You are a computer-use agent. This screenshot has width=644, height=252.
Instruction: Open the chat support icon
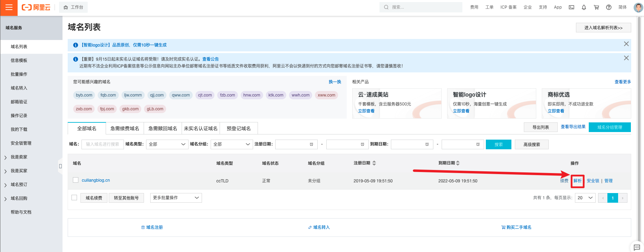637,247
